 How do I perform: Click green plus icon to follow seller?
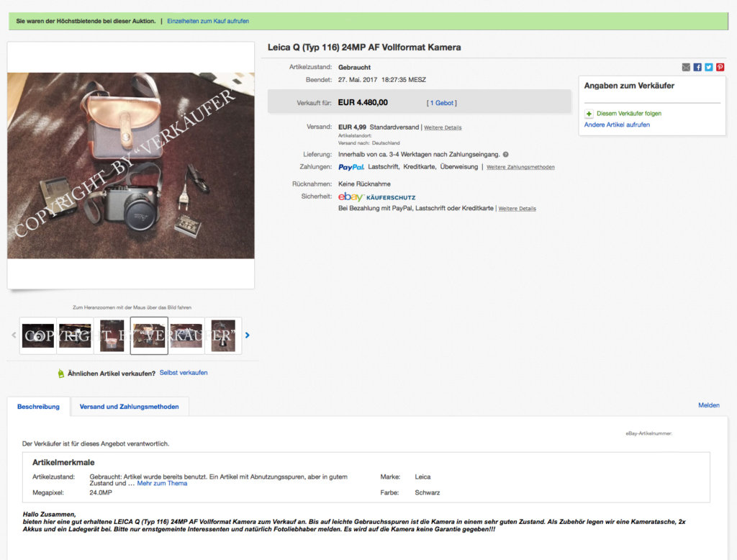coord(589,114)
